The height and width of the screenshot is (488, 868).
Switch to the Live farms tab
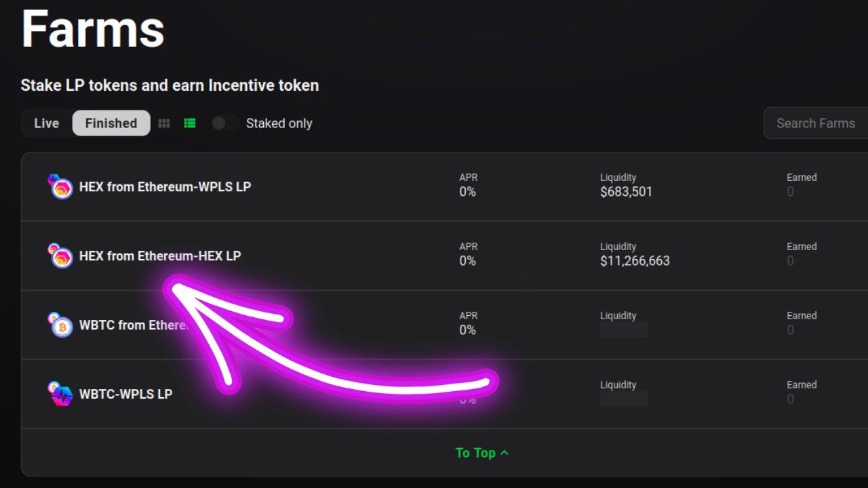[x=47, y=123]
